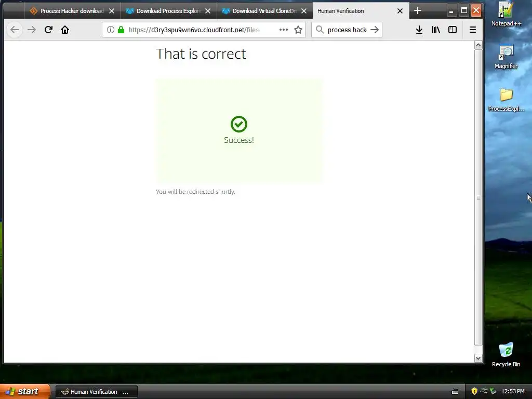Click the green secure connection padlock

(x=121, y=30)
